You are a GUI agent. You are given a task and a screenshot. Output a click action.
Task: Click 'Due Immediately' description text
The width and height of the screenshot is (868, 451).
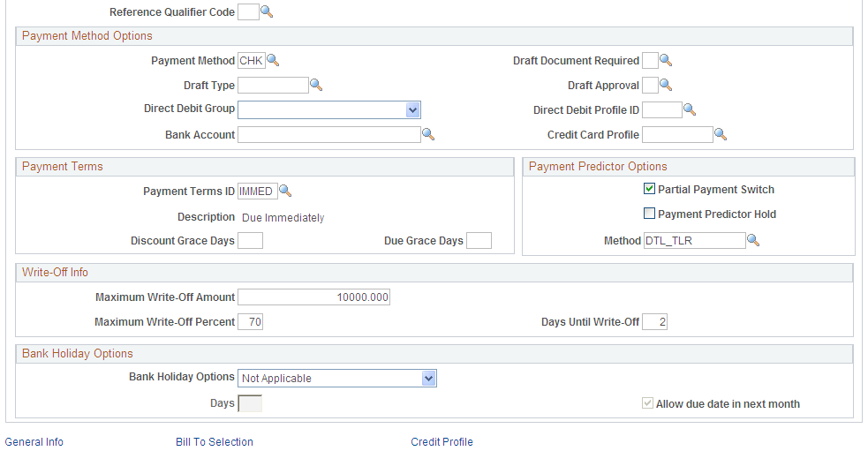tap(283, 217)
